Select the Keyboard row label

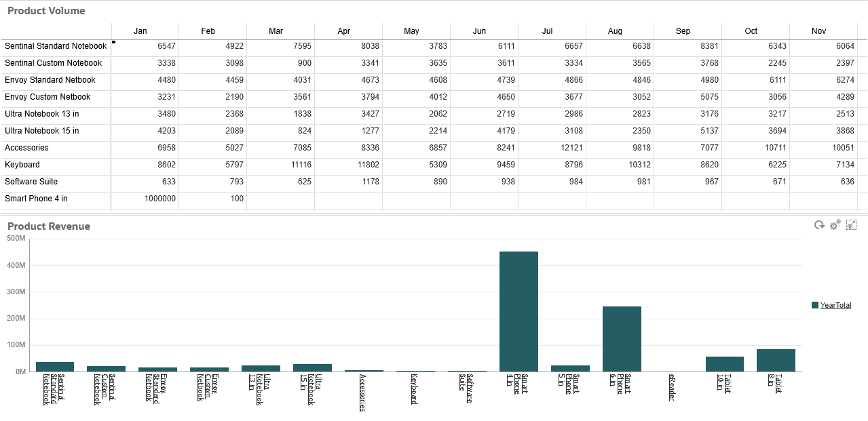pos(22,165)
